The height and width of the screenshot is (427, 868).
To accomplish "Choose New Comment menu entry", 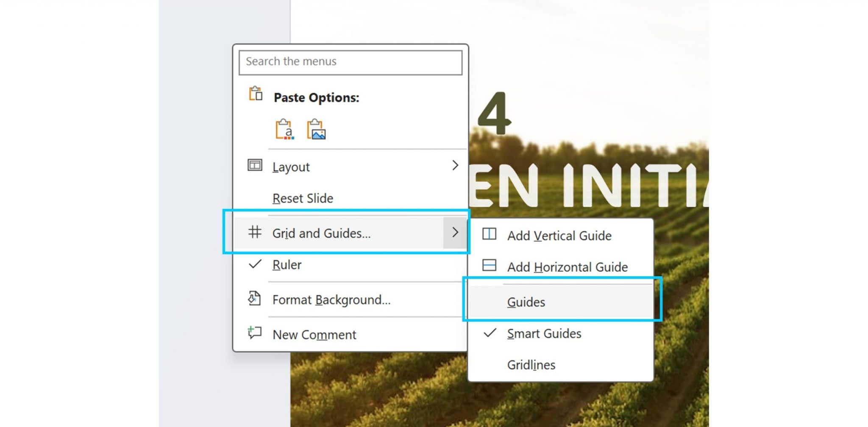I will pos(314,335).
